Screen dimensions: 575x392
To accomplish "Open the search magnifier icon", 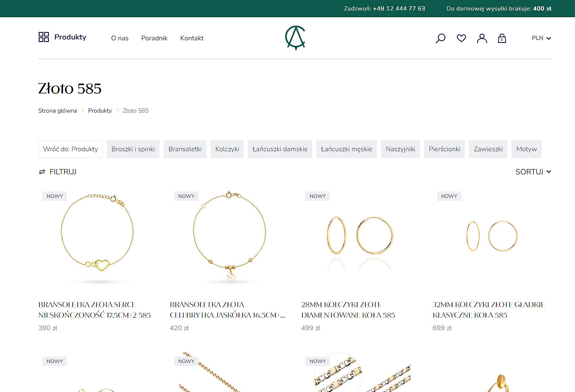I will (x=440, y=38).
